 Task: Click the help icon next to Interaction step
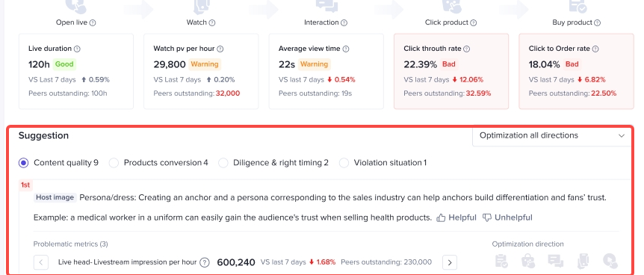tap(344, 22)
